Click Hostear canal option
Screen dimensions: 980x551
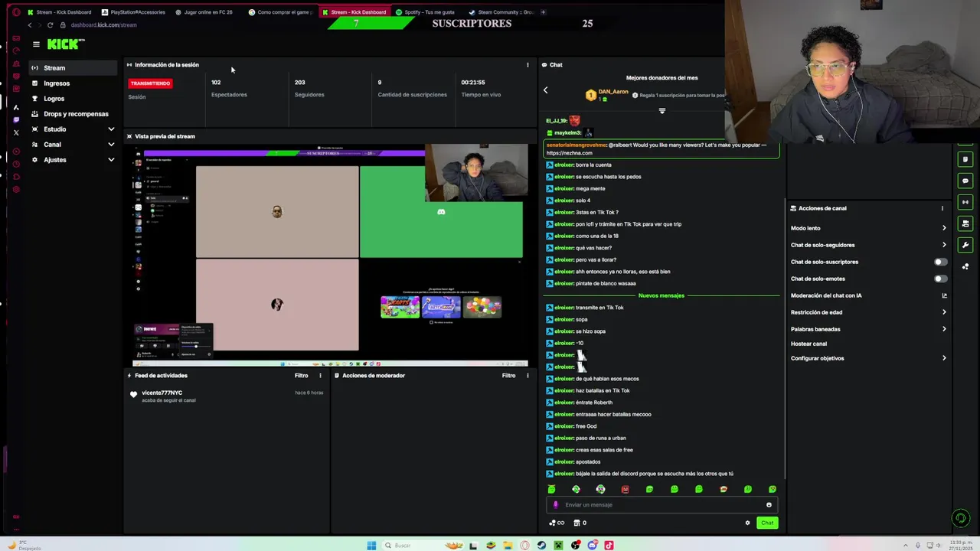point(808,344)
